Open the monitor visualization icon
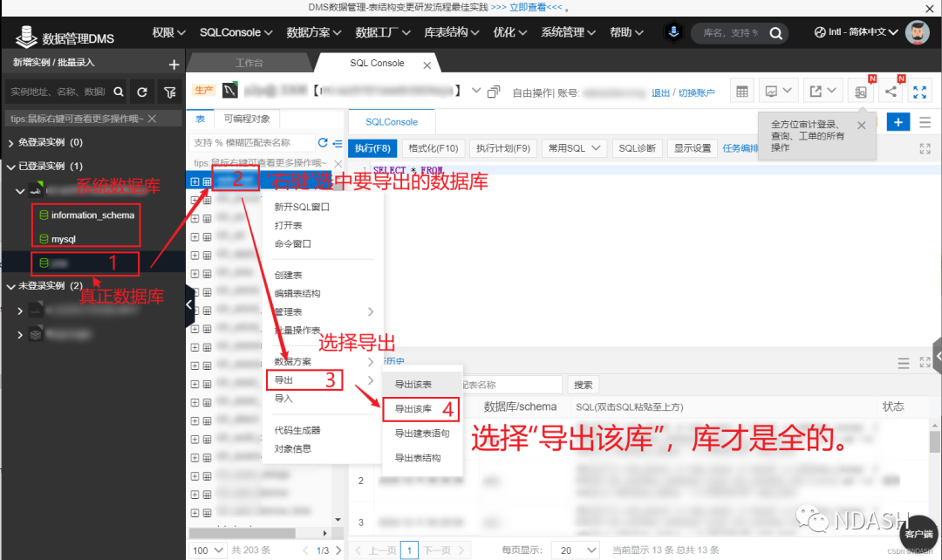This screenshot has height=560, width=942. (x=771, y=90)
